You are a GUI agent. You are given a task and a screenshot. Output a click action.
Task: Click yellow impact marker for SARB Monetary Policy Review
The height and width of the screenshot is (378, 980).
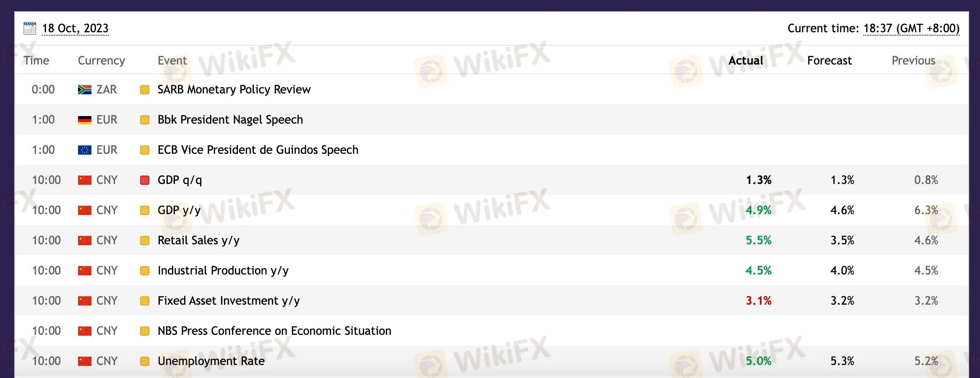(x=145, y=90)
